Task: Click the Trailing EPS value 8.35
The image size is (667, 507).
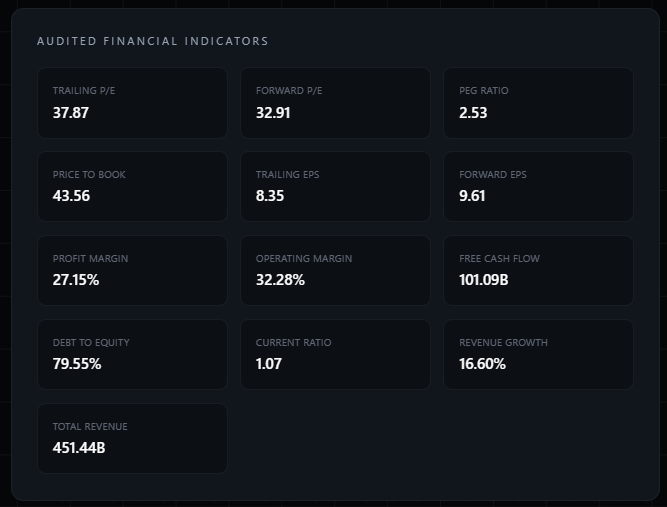Action: [x=270, y=196]
